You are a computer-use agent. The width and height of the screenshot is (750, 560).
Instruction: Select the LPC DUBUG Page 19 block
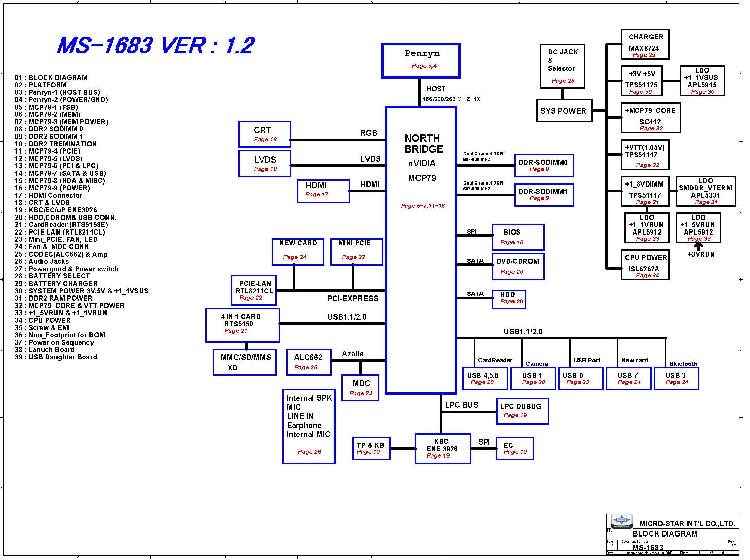522,411
